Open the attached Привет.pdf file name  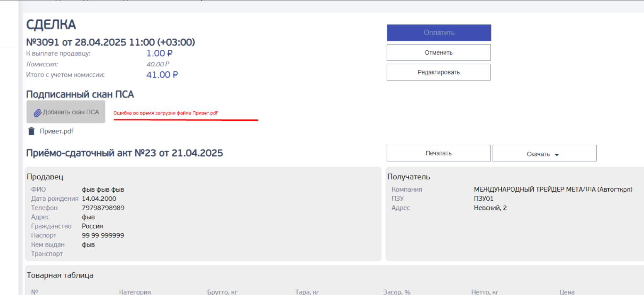(x=56, y=132)
